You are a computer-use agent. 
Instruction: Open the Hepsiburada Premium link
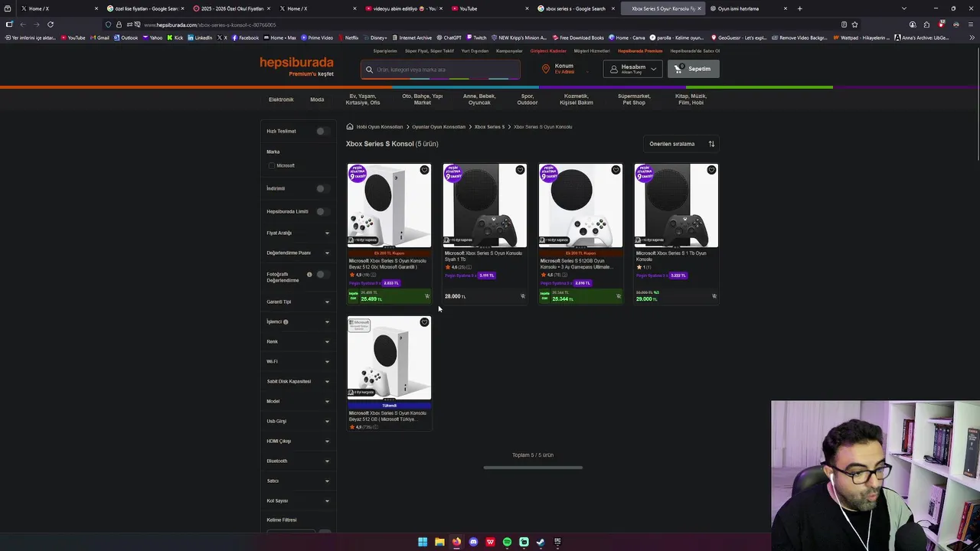(x=640, y=51)
